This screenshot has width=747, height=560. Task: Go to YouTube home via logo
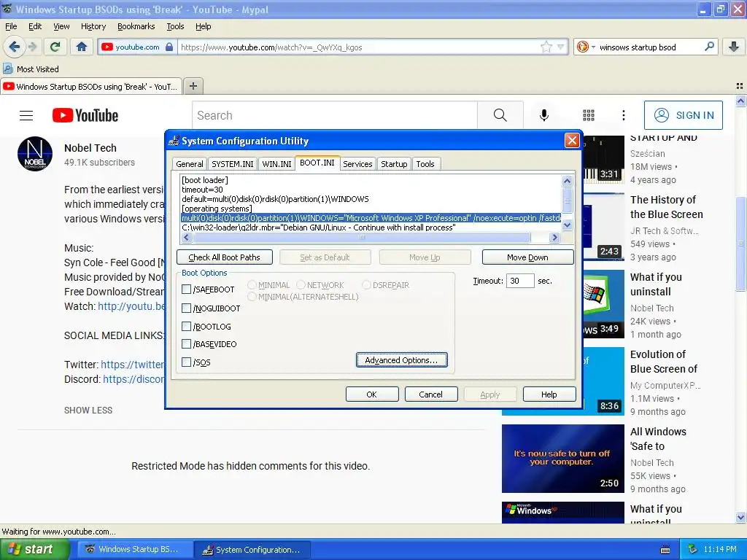pos(85,115)
